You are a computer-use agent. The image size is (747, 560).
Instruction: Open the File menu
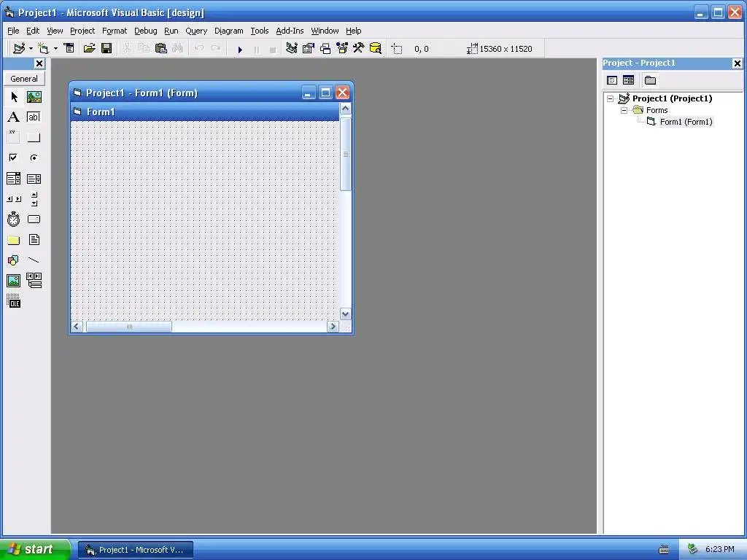coord(13,31)
